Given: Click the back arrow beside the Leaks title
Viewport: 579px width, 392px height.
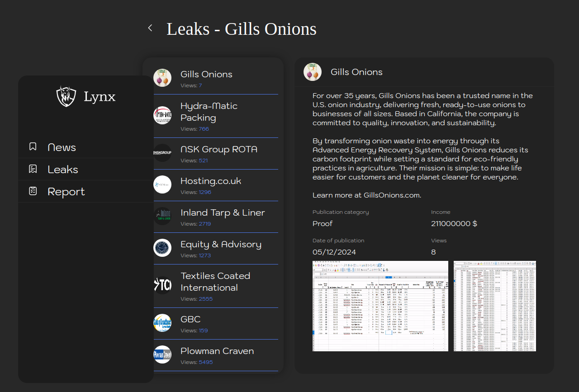Looking at the screenshot, I should [150, 28].
